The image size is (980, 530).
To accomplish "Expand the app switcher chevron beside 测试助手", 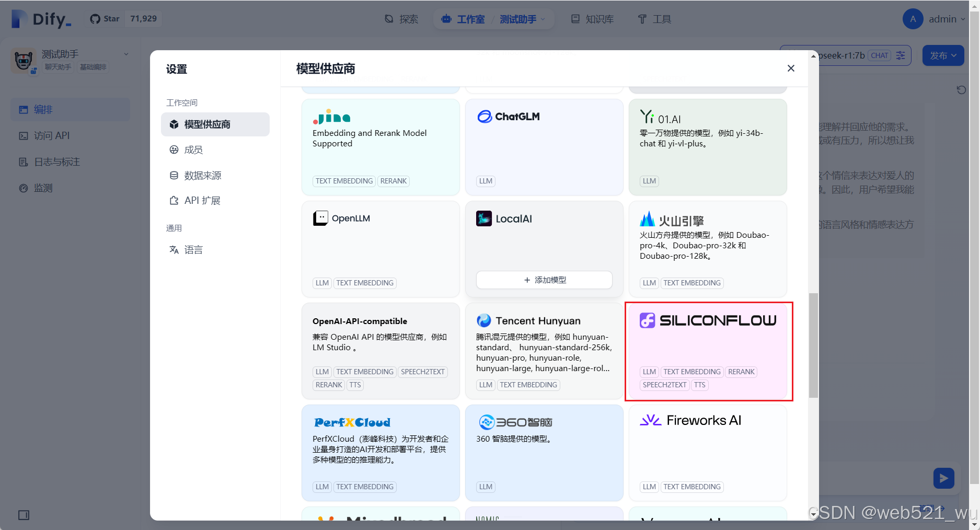I will [126, 54].
